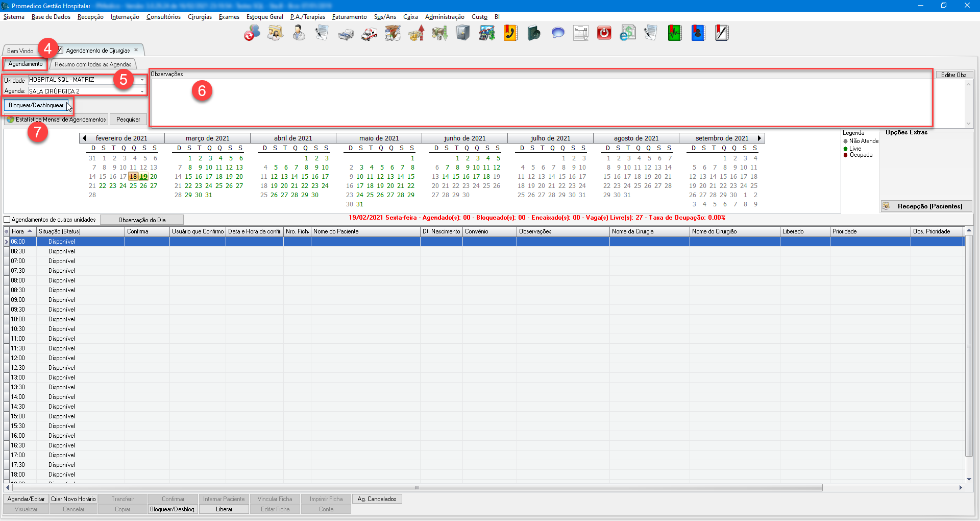Click inside the Observações text area
Image resolution: width=980 pixels, height=521 pixels.
(x=541, y=102)
